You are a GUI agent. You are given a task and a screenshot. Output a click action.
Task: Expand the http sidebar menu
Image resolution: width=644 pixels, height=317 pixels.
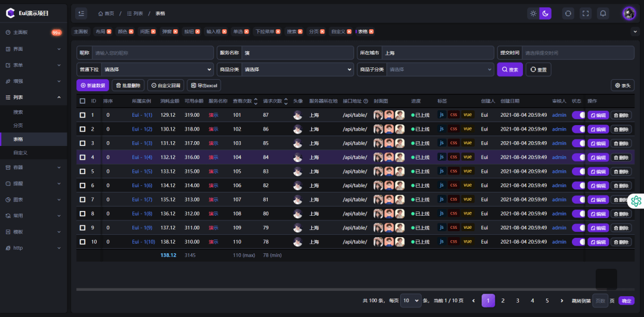pyautogui.click(x=33, y=248)
